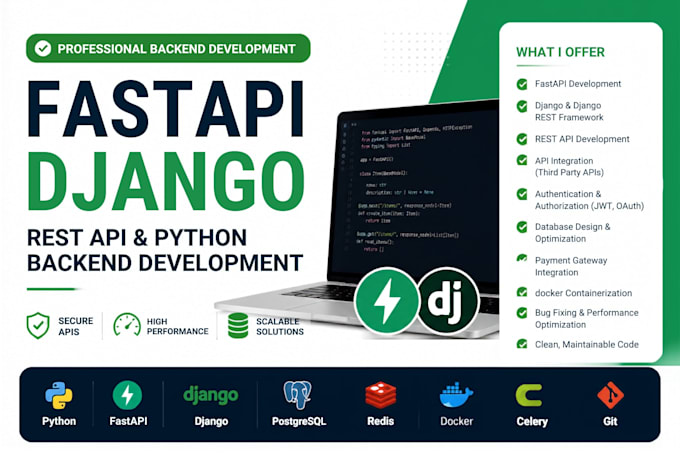Click the green Celery logo icon

[529, 395]
